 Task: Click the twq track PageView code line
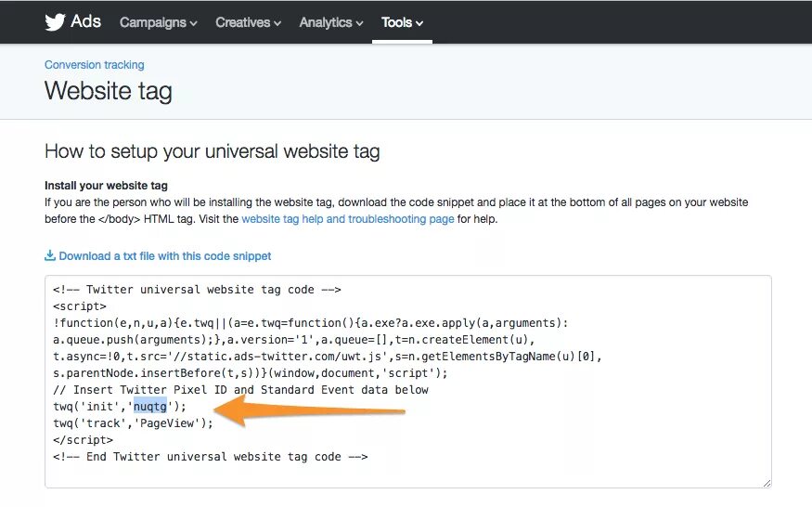click(133, 423)
